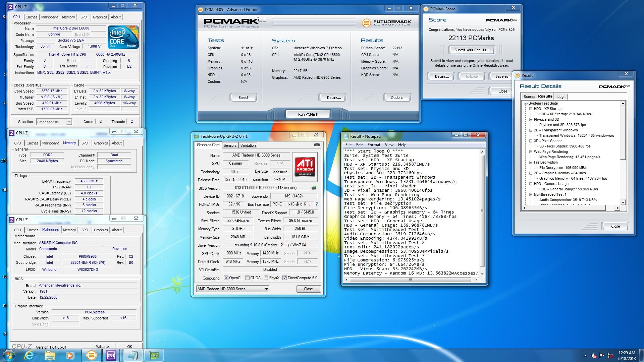This screenshot has height=362, width=644.
Task: Collapse the 2D - Transparent Windows node
Action: [x=531, y=130]
